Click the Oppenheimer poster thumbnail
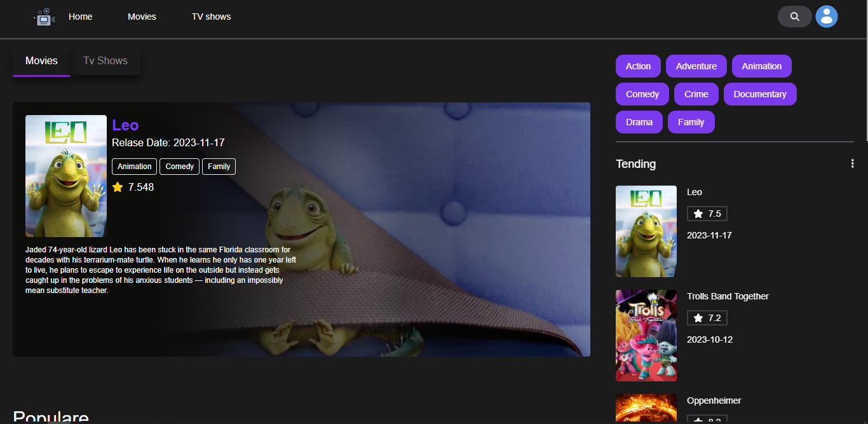868x424 pixels. (646, 409)
